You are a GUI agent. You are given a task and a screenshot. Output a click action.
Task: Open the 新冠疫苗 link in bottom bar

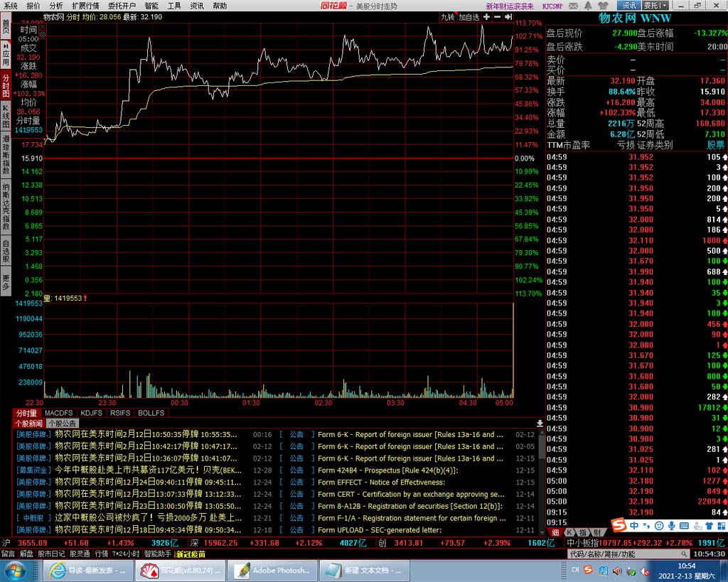(x=191, y=554)
